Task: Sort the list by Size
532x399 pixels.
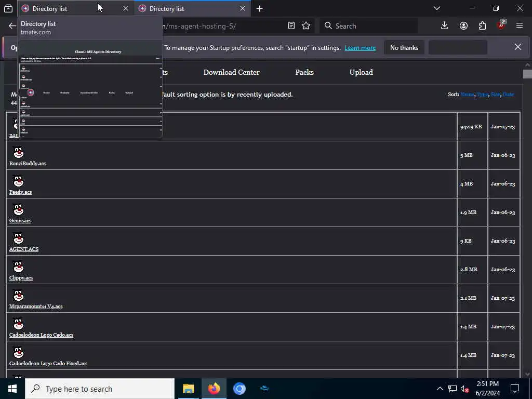Action: point(495,95)
